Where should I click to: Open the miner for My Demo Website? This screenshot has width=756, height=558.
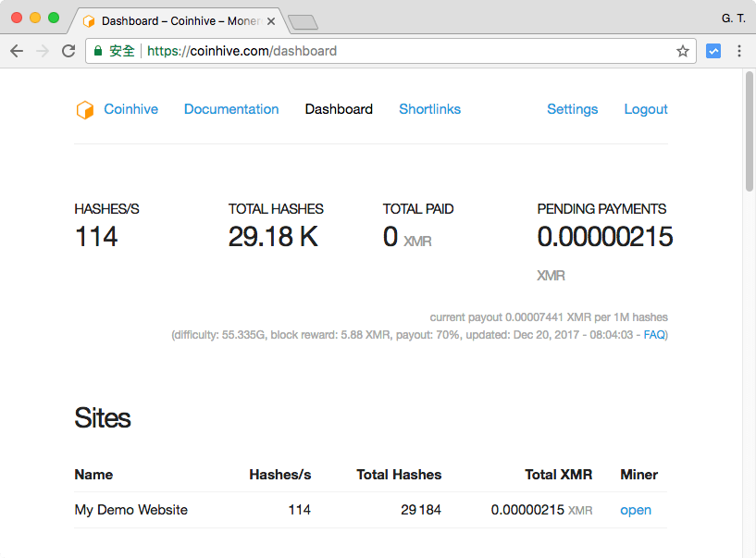636,510
